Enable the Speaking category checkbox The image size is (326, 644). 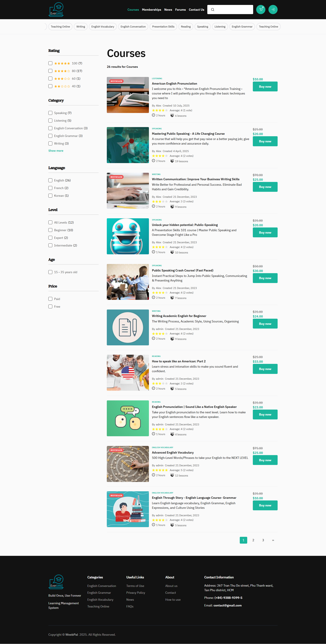tap(50, 113)
